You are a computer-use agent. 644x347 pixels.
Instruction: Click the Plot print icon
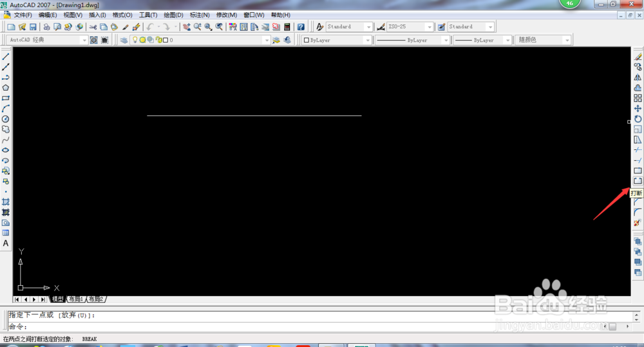(x=47, y=26)
